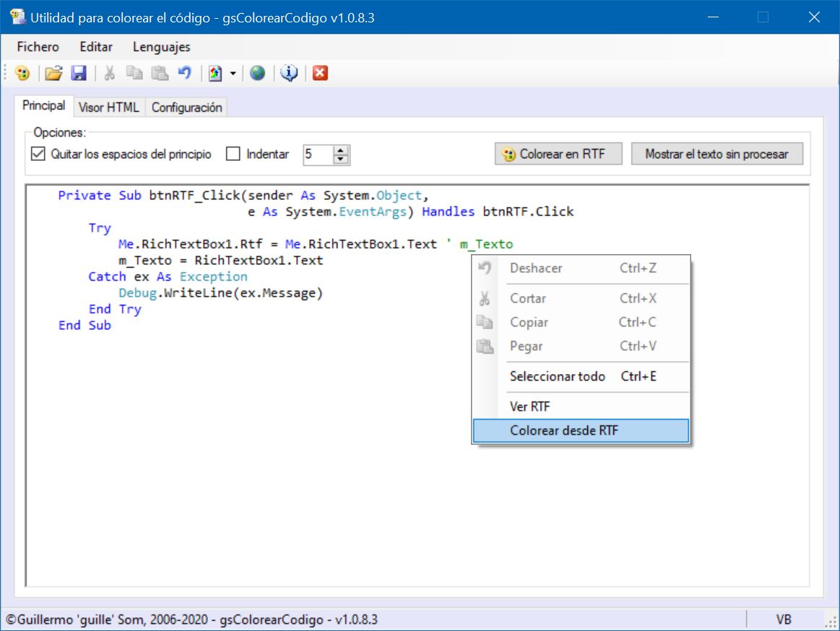
Task: Enable the Indentar checkbox
Action: 233,155
